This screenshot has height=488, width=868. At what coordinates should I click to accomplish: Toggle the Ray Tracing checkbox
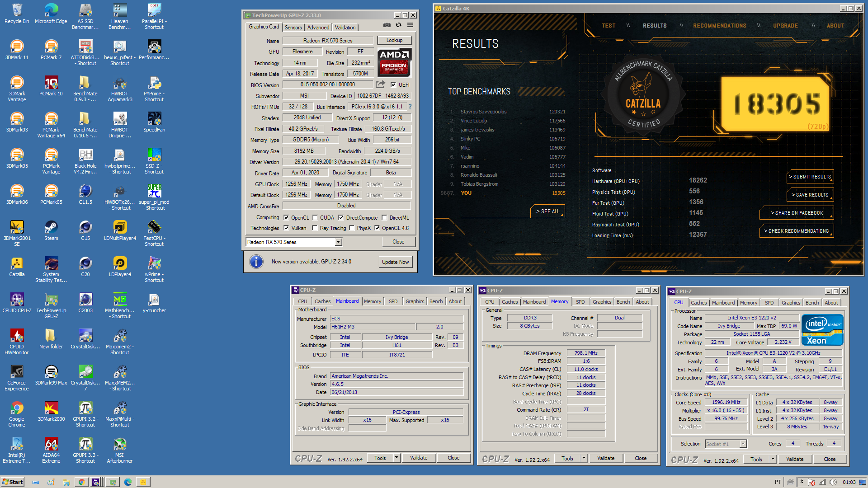315,228
